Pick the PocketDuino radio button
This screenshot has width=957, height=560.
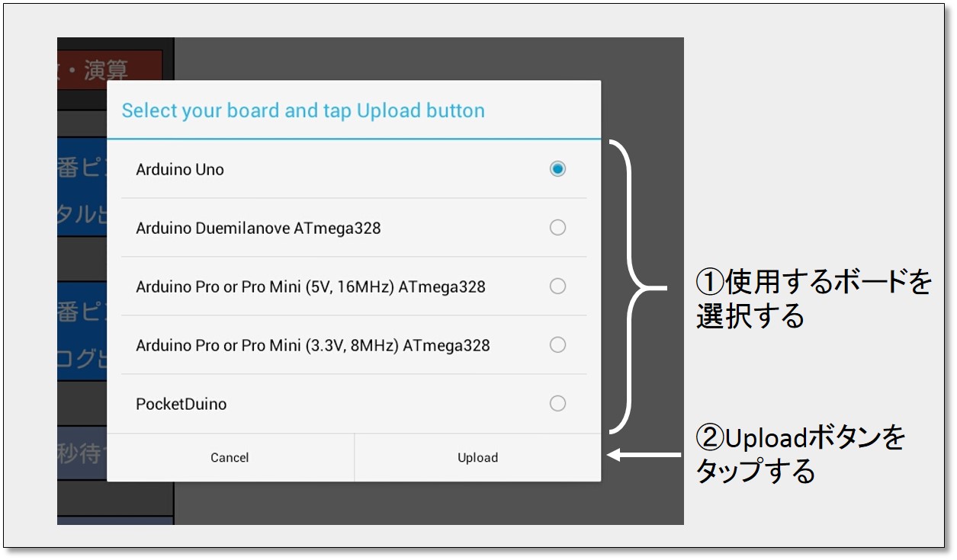557,404
